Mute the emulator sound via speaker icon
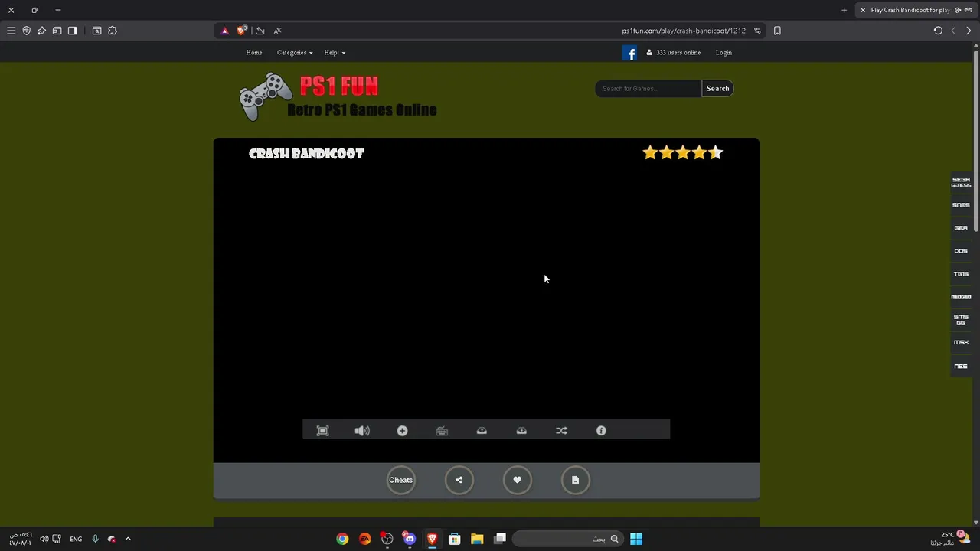Image resolution: width=980 pixels, height=551 pixels. pyautogui.click(x=362, y=431)
